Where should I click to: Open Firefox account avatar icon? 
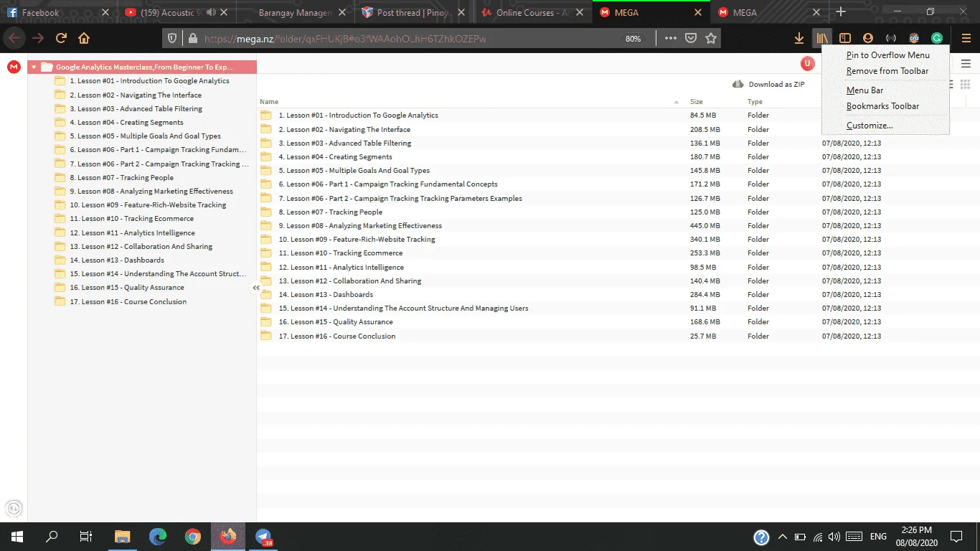tap(868, 38)
